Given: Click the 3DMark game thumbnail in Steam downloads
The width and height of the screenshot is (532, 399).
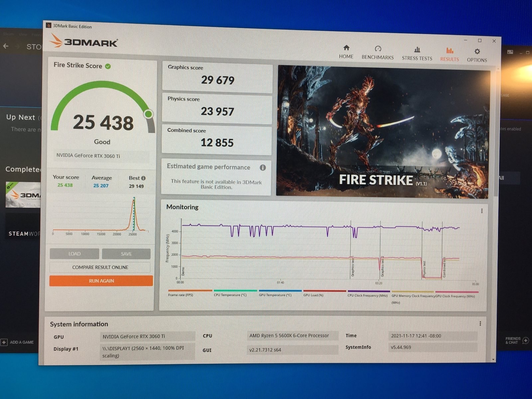Looking at the screenshot, I should tap(23, 195).
